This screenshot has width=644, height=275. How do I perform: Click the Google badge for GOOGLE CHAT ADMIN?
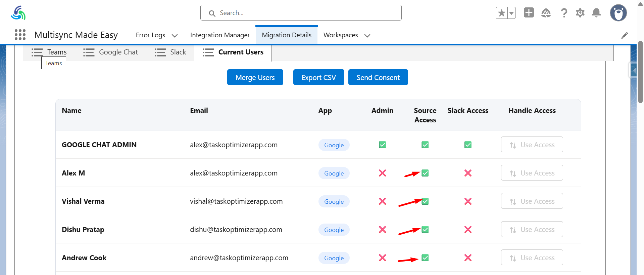pyautogui.click(x=334, y=145)
